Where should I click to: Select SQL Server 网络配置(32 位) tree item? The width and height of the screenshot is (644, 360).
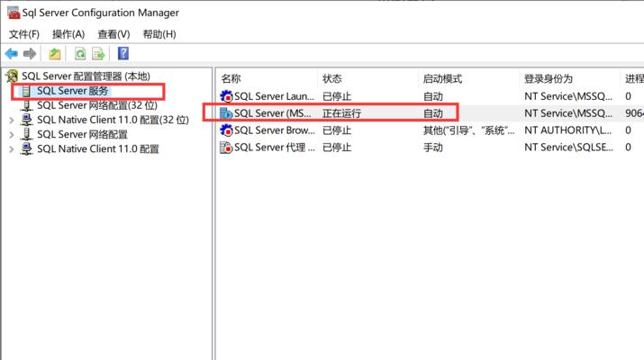[x=96, y=105]
